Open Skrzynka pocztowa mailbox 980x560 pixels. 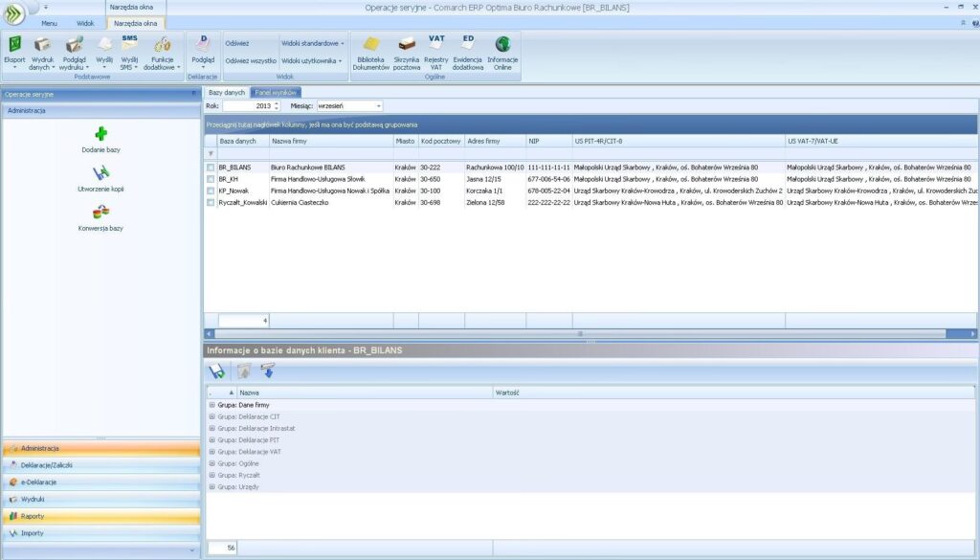click(407, 46)
